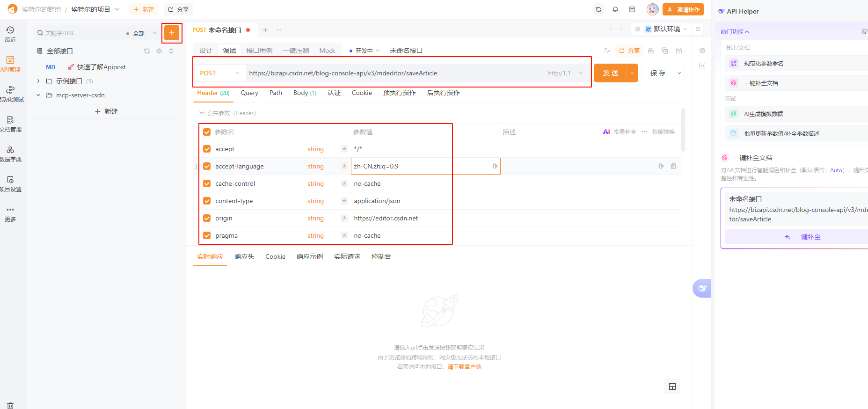Click the archive icon right of copy icon
Viewport: 868px width, 409px height.
point(679,51)
